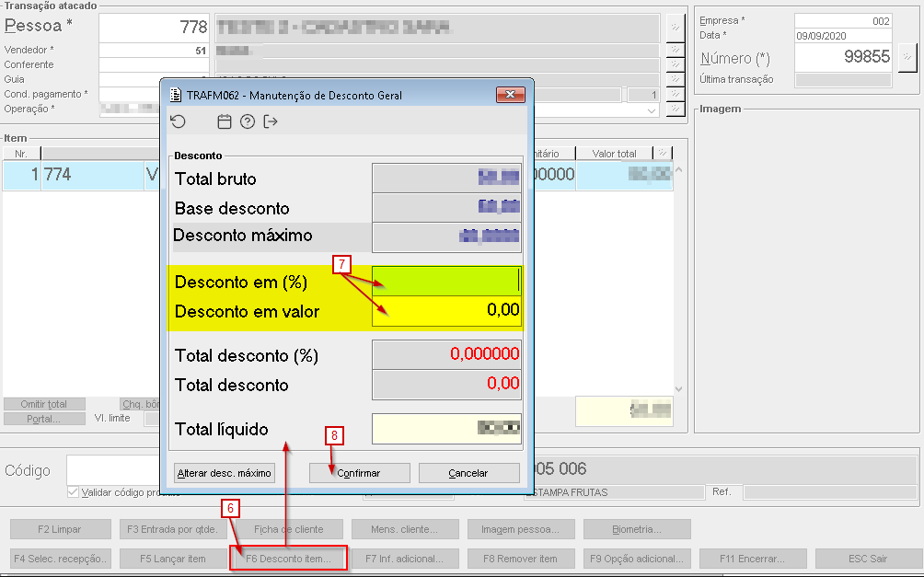
Task: Click the lookup button beside the Vendedor row
Action: 676,50
